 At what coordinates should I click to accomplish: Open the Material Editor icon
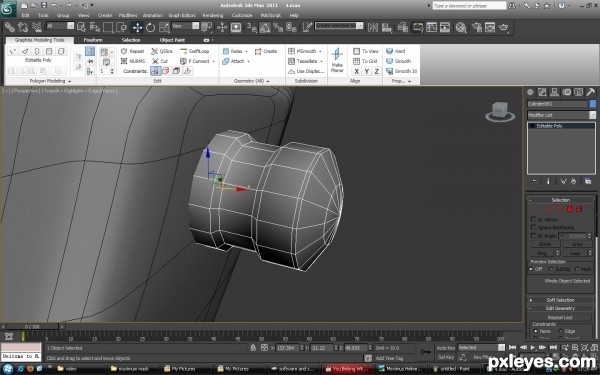click(x=461, y=27)
